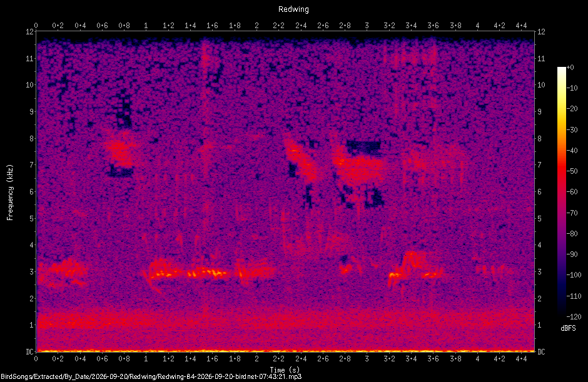Click the -50 label on the color scale

(572, 171)
